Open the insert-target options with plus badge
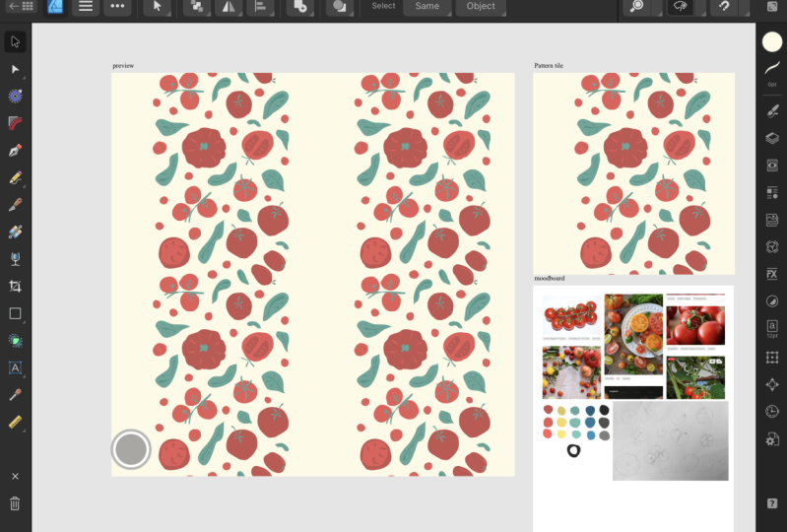The width and height of the screenshot is (787, 532). [300, 7]
